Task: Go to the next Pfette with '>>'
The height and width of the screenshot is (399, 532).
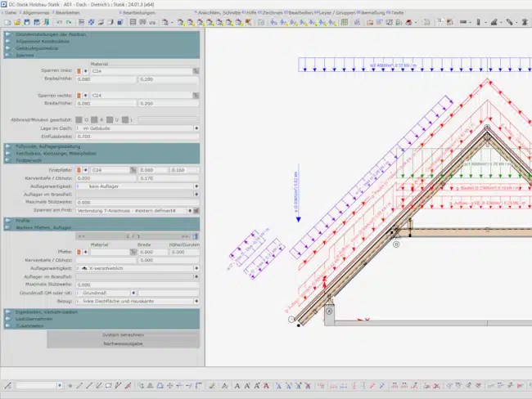Action: (185, 236)
